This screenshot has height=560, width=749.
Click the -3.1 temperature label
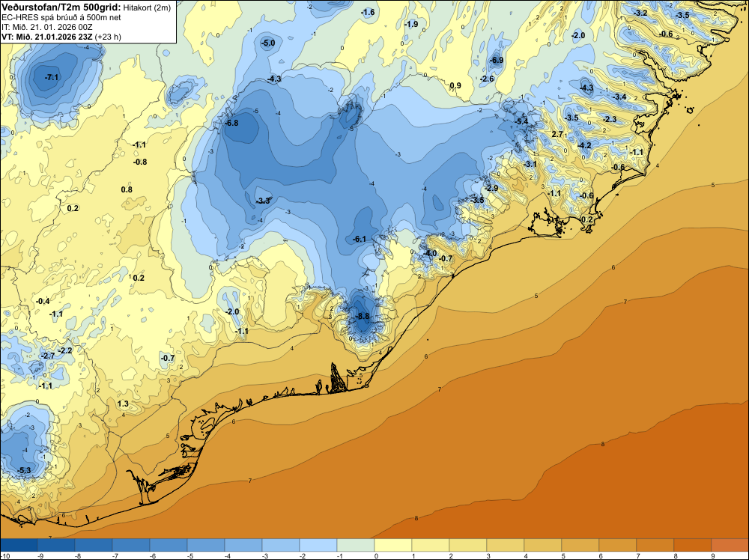pyautogui.click(x=530, y=164)
